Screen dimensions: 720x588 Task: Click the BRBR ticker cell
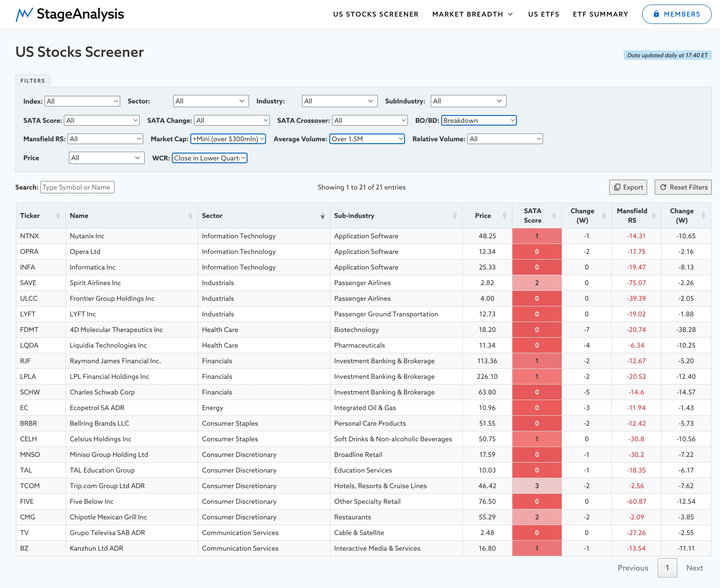(41, 423)
